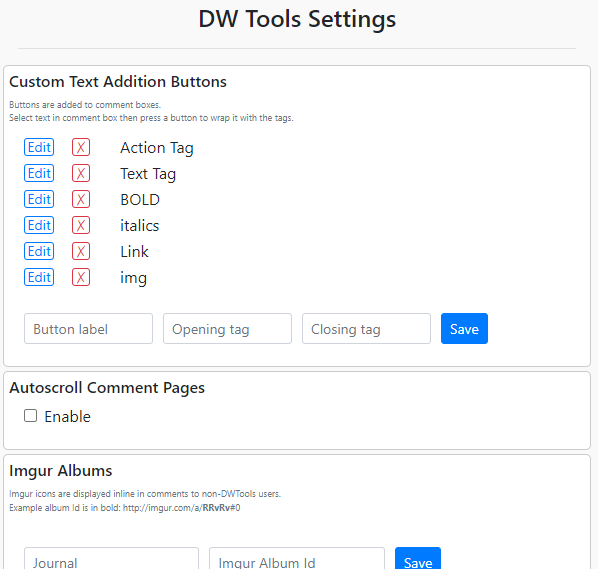
Task: Edit the Text Tag entry
Action: pyautogui.click(x=39, y=173)
